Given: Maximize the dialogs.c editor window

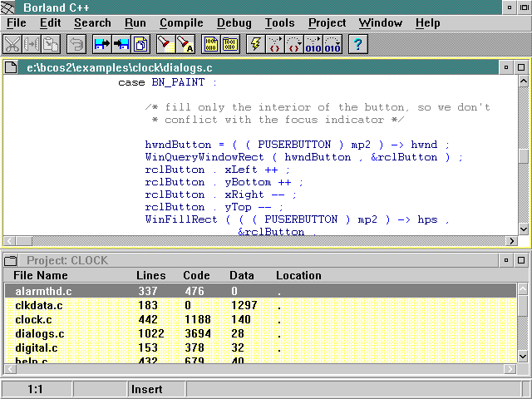Looking at the screenshot, I should tap(521, 67).
